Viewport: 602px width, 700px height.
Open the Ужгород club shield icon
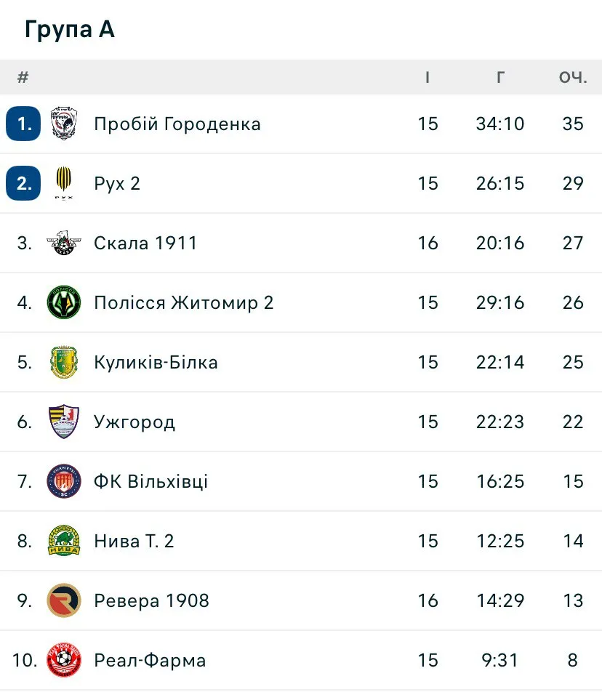(x=64, y=422)
